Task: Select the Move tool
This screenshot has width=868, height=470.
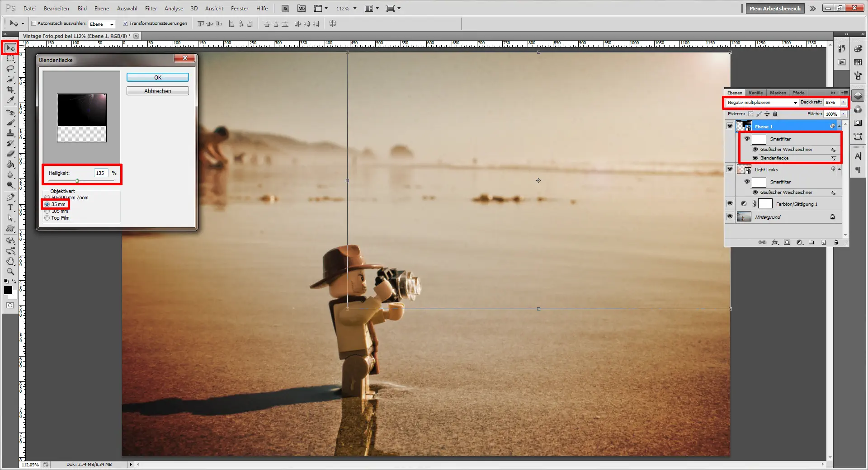Action: (10, 48)
